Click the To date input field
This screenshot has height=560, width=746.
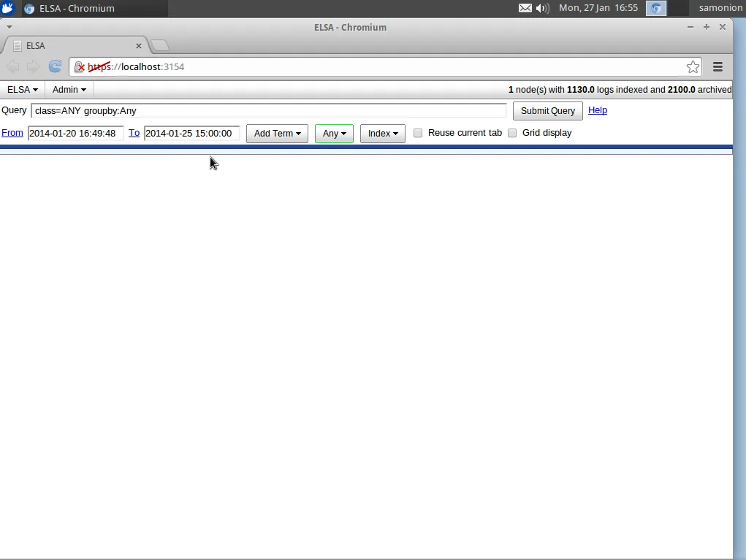[191, 133]
